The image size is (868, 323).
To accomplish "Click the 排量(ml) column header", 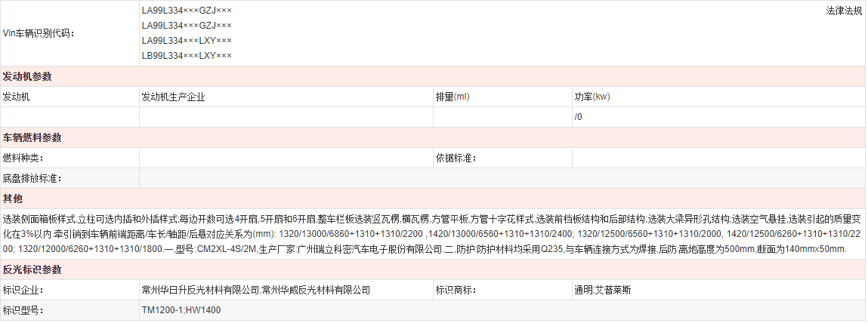I will coord(453,97).
